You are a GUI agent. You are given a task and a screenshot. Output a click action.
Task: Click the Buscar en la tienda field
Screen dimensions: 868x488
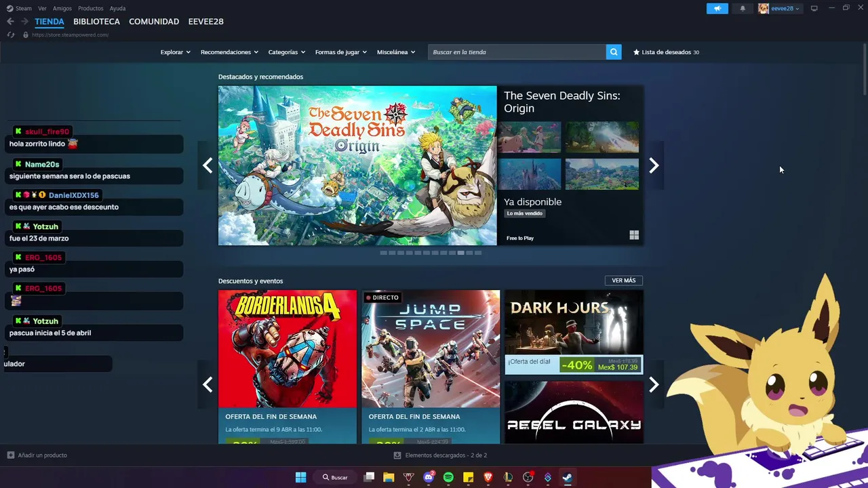point(517,52)
